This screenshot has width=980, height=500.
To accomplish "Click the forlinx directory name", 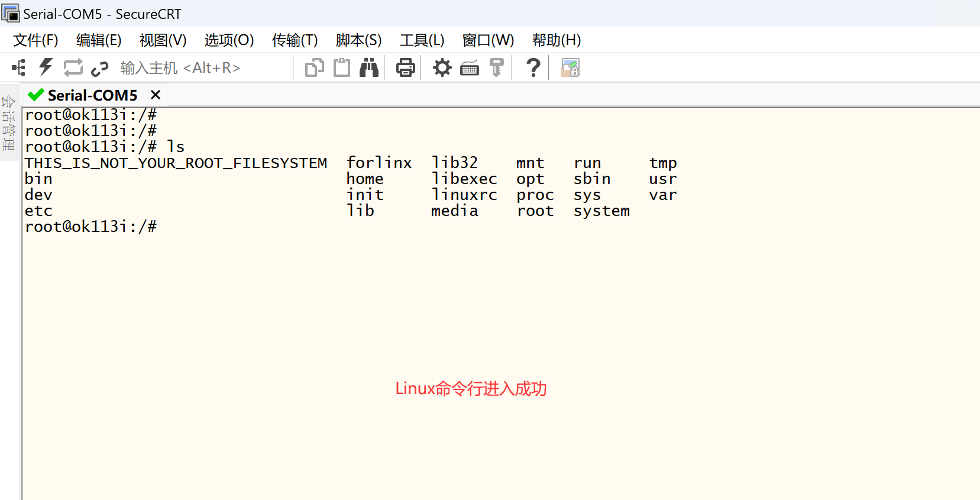I will (x=379, y=163).
